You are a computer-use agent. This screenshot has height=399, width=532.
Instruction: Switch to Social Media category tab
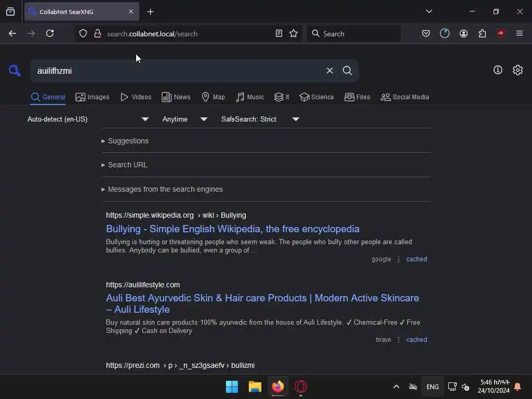point(405,97)
